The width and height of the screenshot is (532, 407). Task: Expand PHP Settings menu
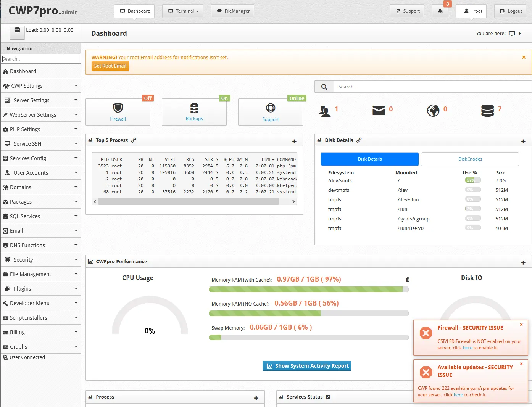[x=40, y=129]
